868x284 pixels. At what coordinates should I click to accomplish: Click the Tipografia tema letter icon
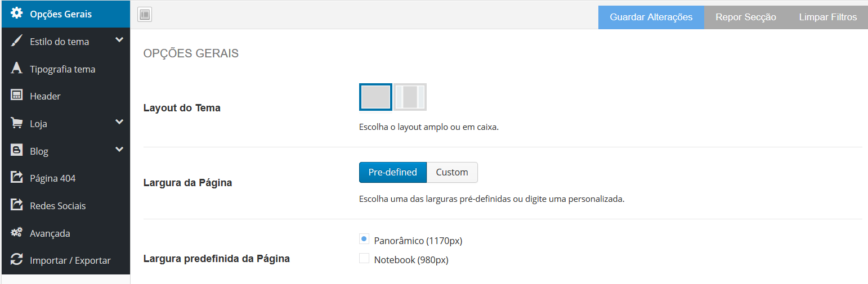click(17, 69)
